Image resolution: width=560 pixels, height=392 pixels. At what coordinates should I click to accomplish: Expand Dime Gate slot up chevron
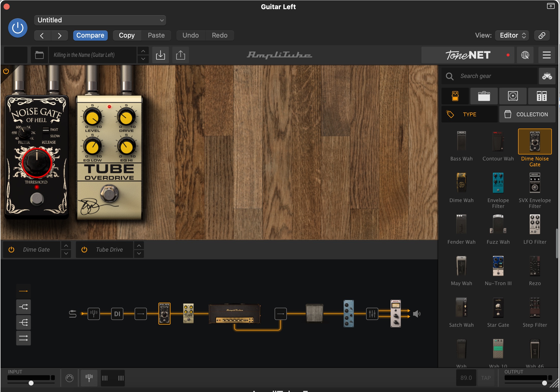66,246
